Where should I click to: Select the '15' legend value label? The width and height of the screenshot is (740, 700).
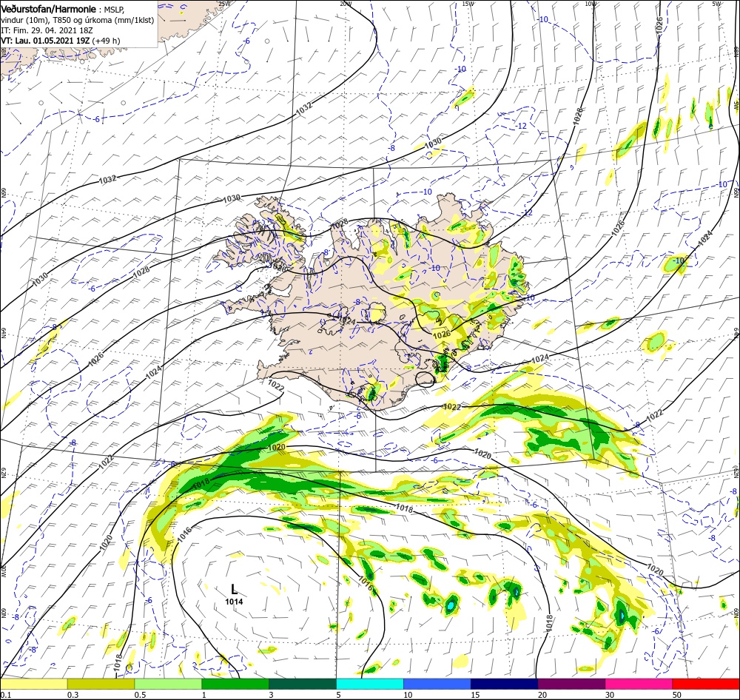pyautogui.click(x=475, y=695)
